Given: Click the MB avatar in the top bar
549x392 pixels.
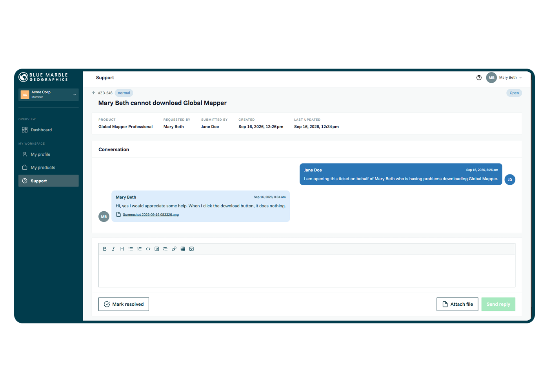Looking at the screenshot, I should coord(491,78).
